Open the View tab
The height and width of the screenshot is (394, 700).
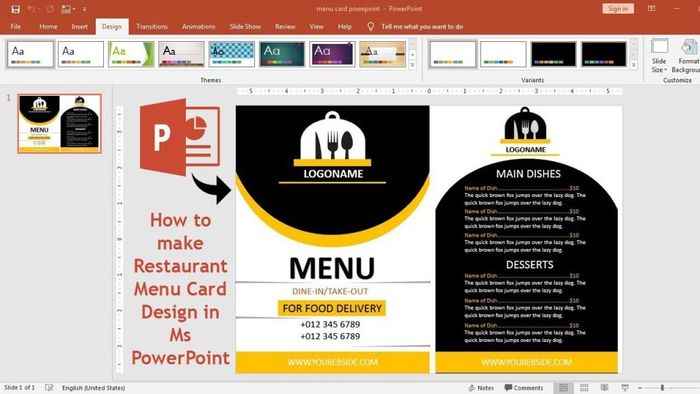click(317, 27)
